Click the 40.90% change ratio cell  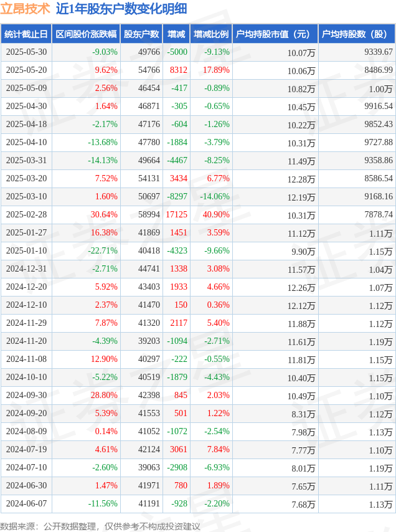(x=216, y=215)
